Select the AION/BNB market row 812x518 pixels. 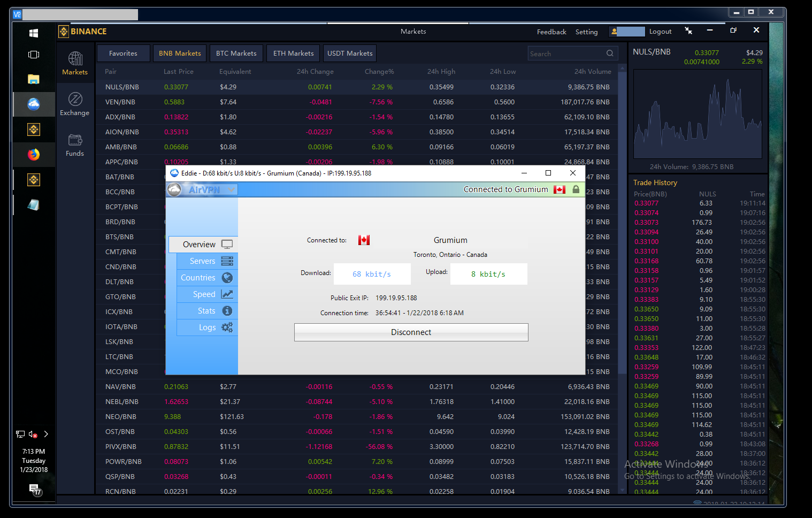click(357, 132)
